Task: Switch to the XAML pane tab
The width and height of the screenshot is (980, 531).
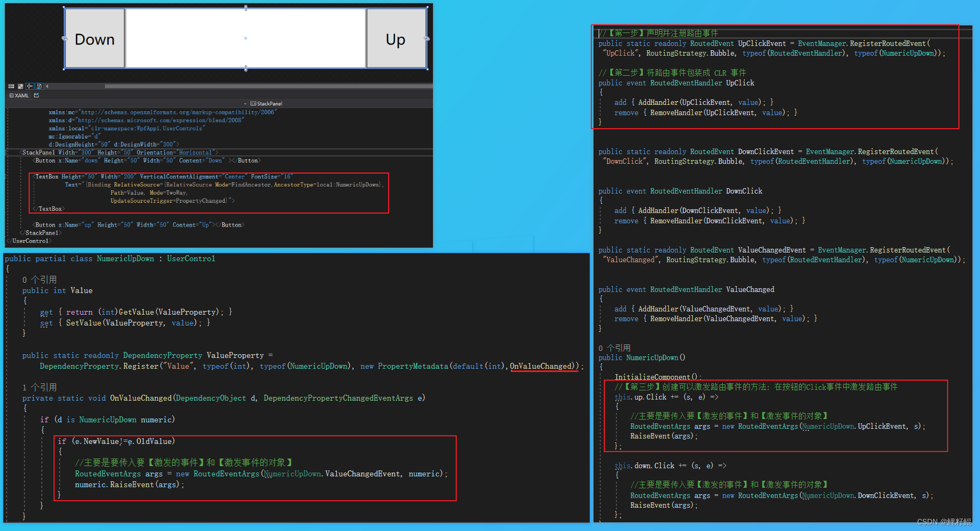Action: (19, 95)
